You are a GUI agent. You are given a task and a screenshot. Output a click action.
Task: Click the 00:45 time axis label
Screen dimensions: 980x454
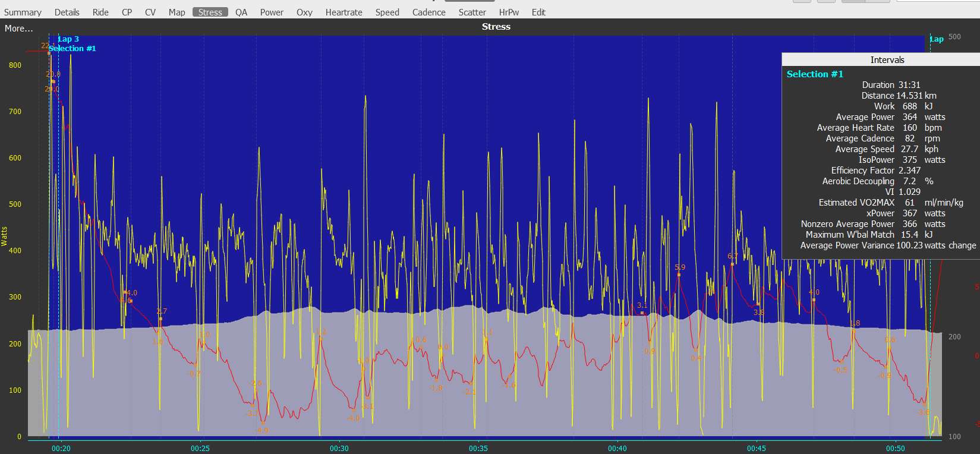(x=757, y=449)
